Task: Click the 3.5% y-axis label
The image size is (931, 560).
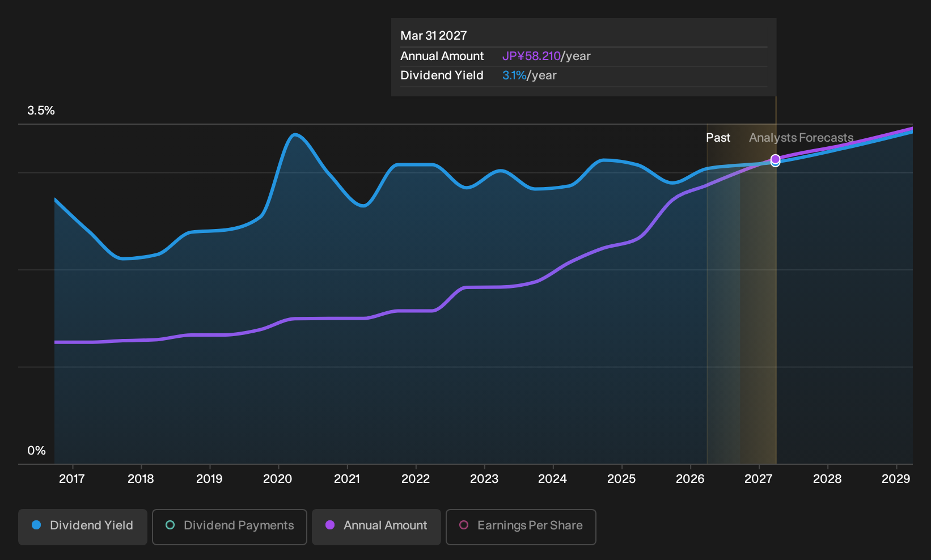Action: click(x=41, y=111)
